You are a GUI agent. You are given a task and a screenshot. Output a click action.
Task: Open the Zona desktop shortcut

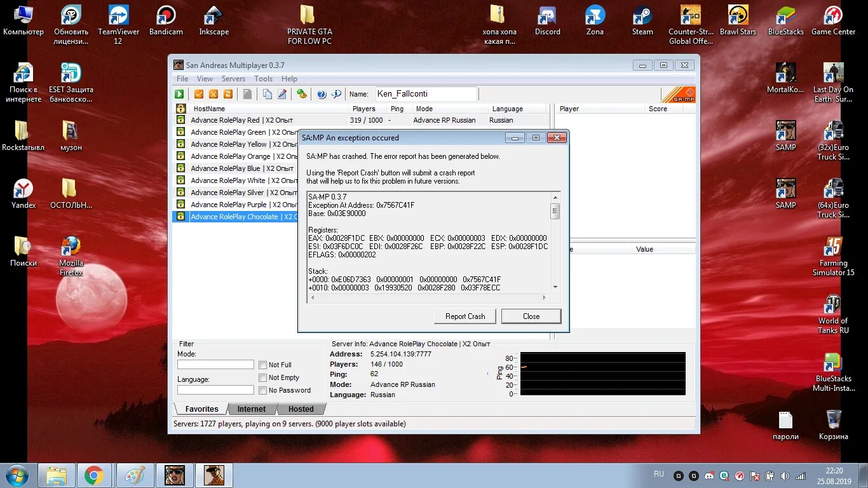pos(595,20)
